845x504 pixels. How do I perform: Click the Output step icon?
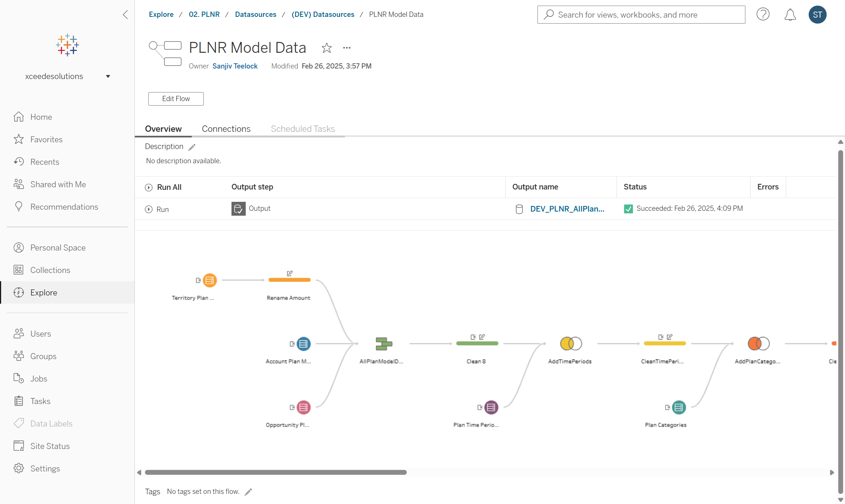coord(238,209)
